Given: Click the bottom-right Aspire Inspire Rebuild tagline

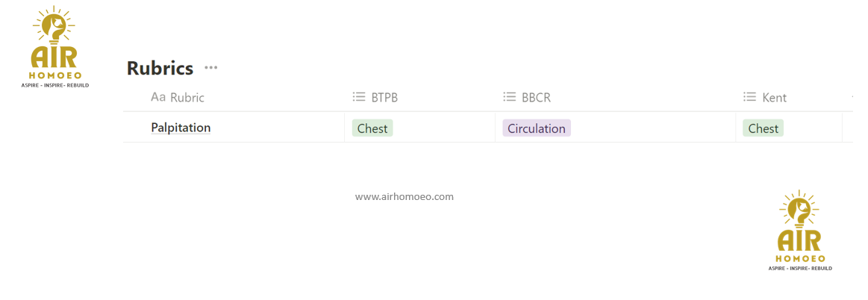Looking at the screenshot, I should (800, 268).
